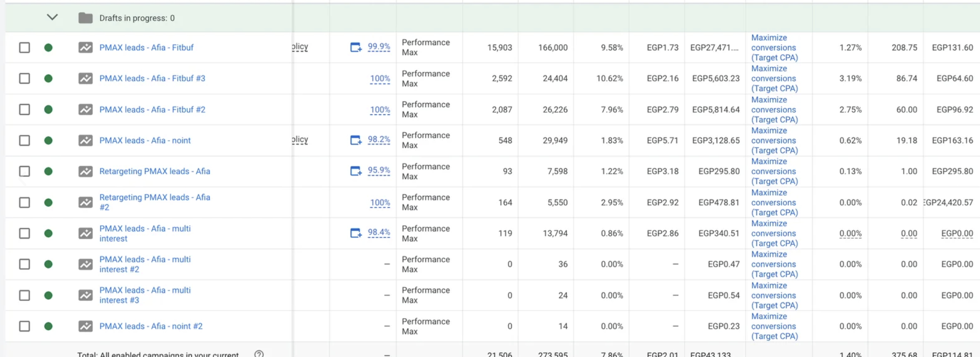The width and height of the screenshot is (980, 357).
Task: Click the 100% optimization score for Fitbuf #3
Action: (x=380, y=79)
